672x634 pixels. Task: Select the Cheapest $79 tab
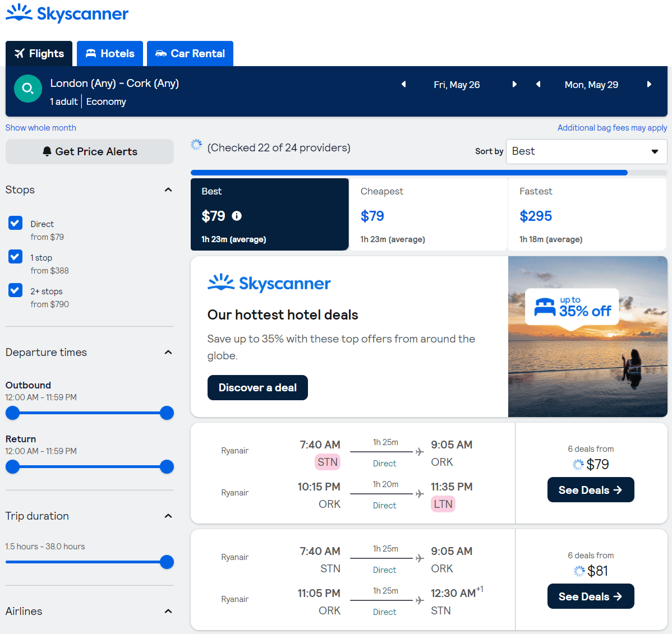pos(428,215)
